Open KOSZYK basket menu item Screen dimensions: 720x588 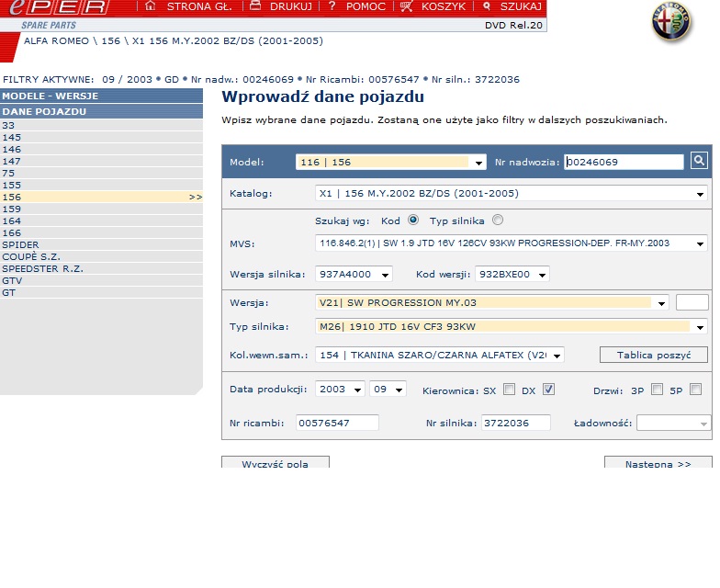(x=444, y=6)
